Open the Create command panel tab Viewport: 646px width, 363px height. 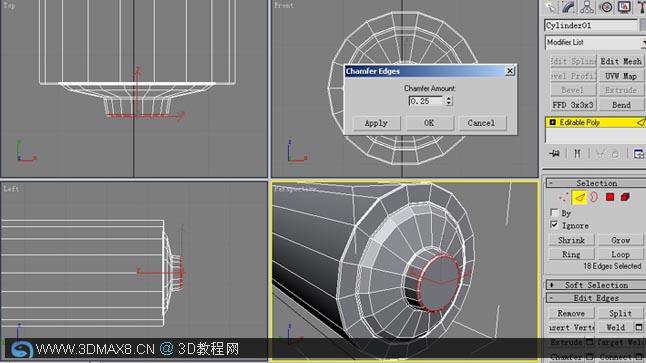(551, 7)
